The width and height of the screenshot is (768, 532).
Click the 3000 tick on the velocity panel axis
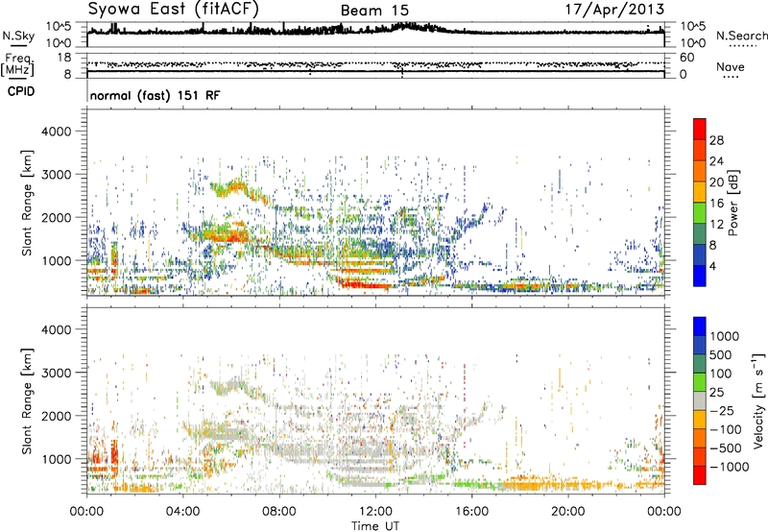(x=56, y=373)
